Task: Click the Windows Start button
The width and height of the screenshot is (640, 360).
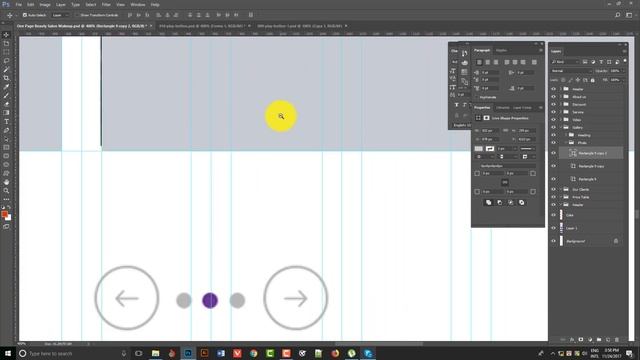Action: point(8,353)
